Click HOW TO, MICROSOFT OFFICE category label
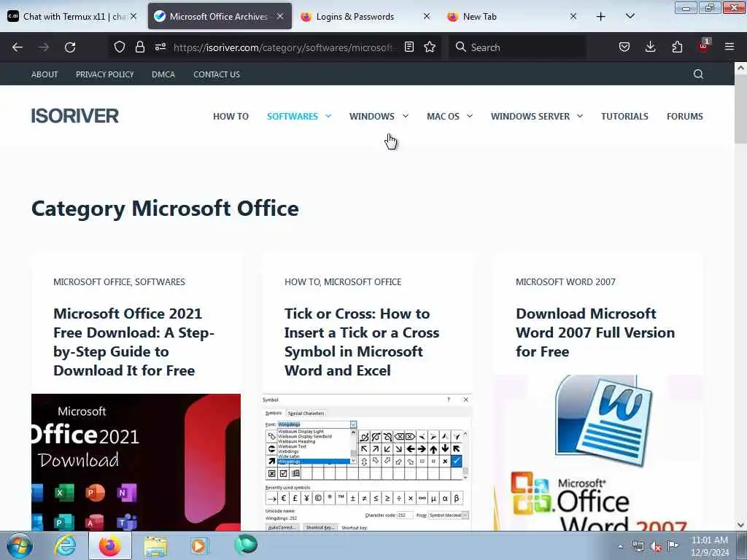Viewport: 747px width, 560px height. tap(343, 282)
